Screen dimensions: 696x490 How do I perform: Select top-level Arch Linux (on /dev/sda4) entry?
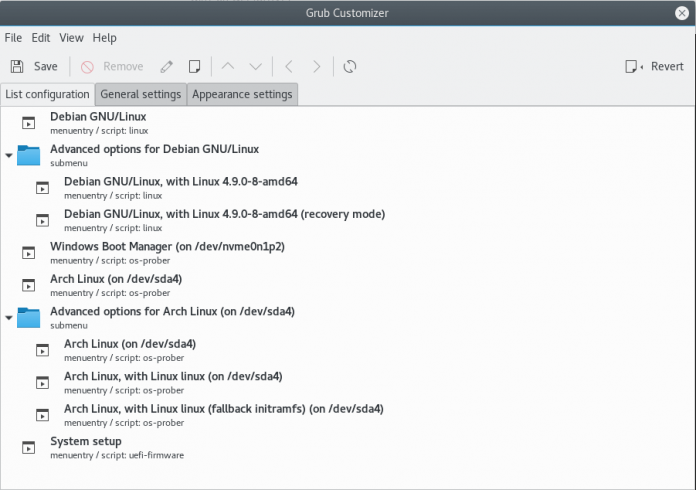point(348,285)
